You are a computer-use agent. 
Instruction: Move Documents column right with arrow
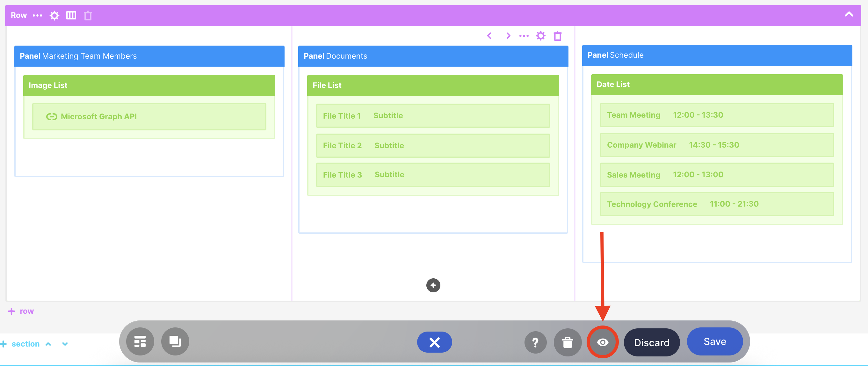click(x=508, y=36)
